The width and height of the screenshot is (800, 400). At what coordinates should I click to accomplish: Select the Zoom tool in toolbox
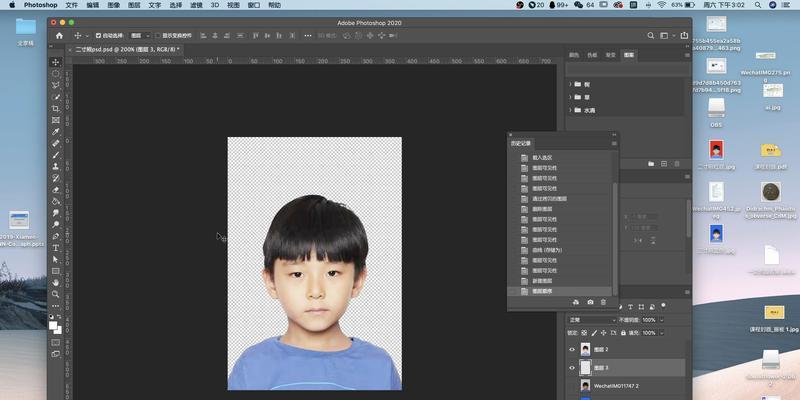56,294
